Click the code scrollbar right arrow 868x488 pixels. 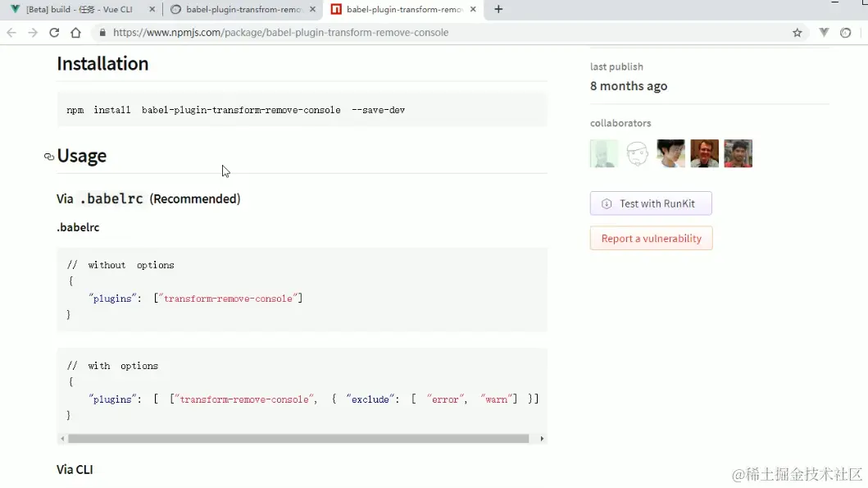542,439
